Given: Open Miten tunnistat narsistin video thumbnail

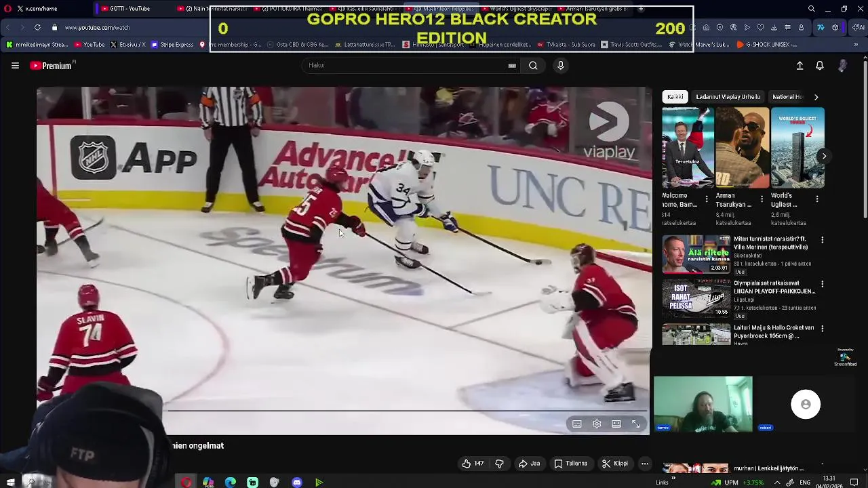Looking at the screenshot, I should [696, 254].
